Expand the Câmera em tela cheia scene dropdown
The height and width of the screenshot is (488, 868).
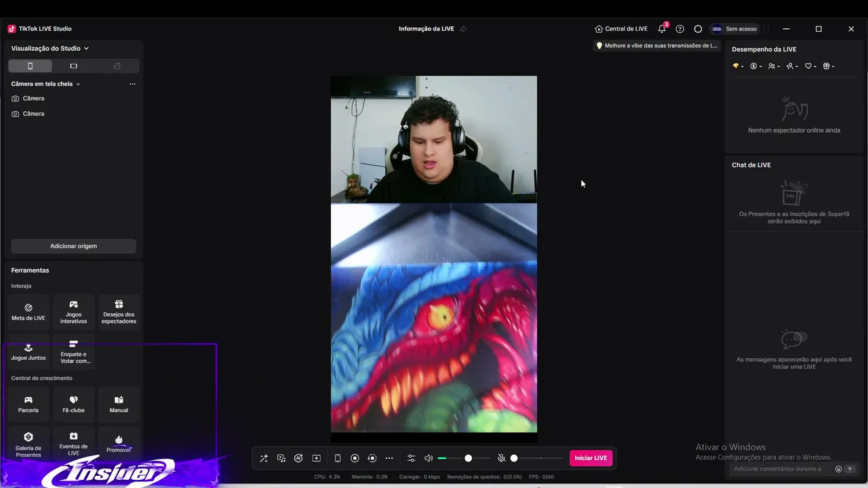click(46, 84)
